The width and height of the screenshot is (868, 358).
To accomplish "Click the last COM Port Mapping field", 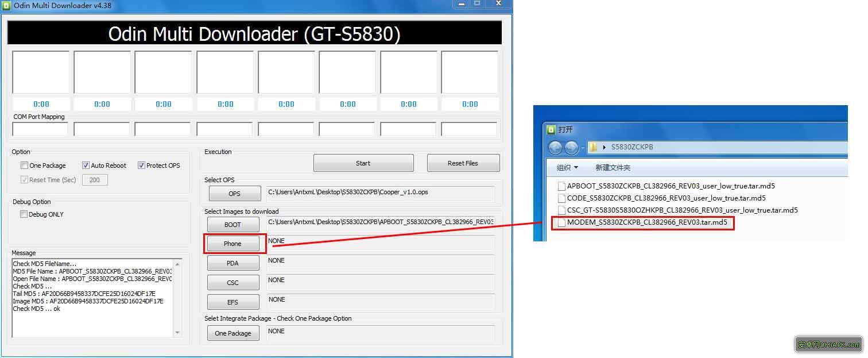I will (x=470, y=129).
